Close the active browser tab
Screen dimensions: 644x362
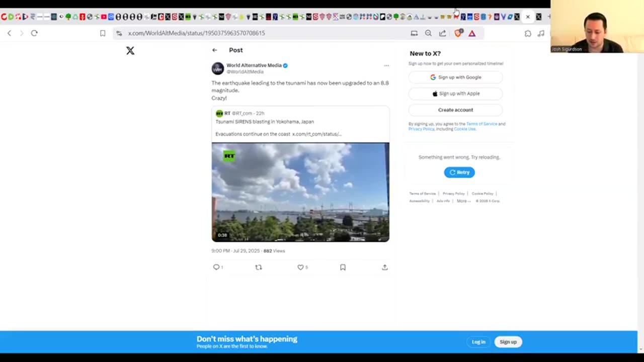(528, 17)
